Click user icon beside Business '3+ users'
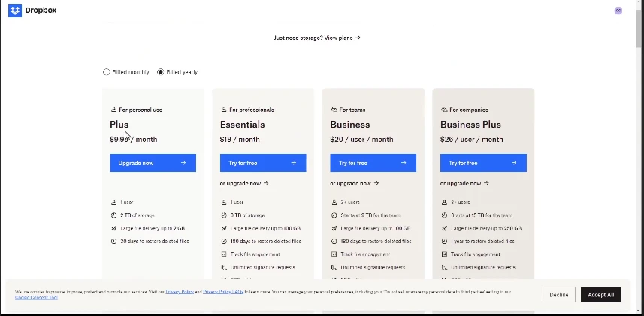Screen dimensions: 644x316 [x=334, y=203]
